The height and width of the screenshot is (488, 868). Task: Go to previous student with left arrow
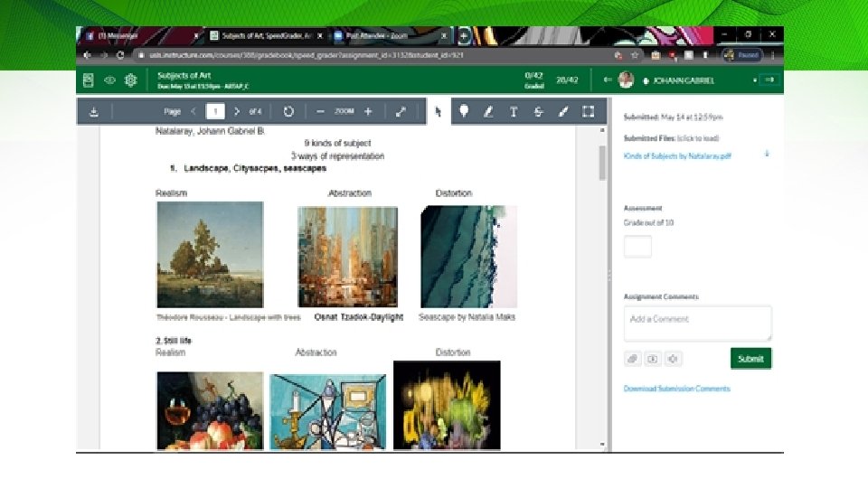click(608, 80)
